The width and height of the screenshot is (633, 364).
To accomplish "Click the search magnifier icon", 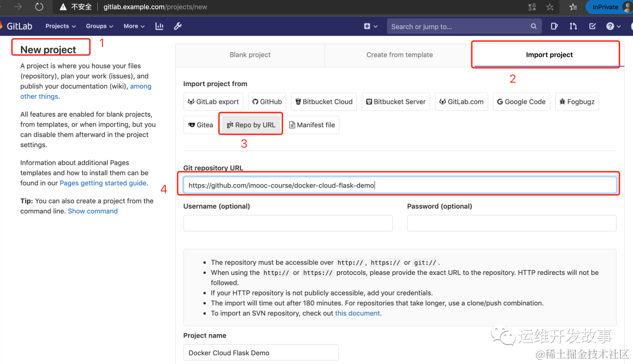I will click(533, 26).
